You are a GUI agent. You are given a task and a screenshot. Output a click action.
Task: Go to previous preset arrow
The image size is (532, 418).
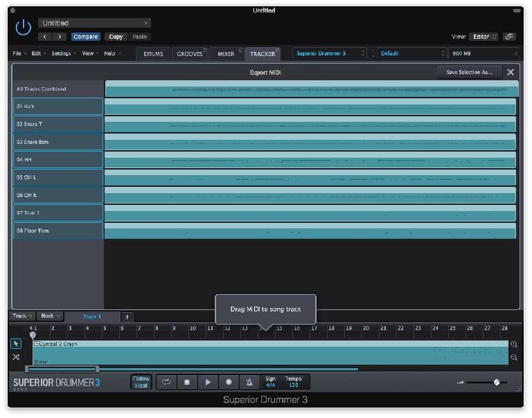[x=45, y=37]
